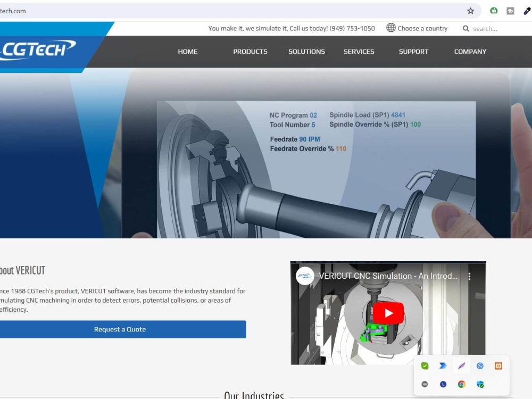This screenshot has width=532, height=399.
Task: Open the SERVICES menu
Action: pyautogui.click(x=359, y=52)
